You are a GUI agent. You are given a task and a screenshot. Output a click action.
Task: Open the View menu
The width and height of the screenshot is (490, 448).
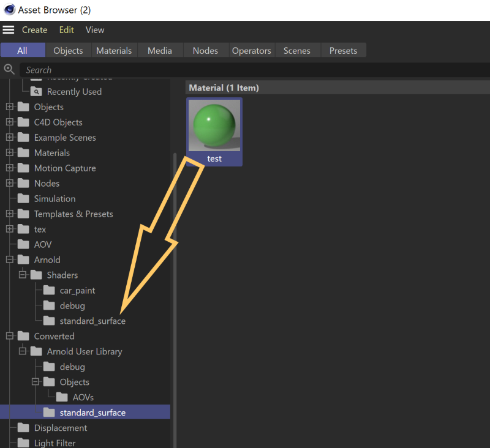coord(95,30)
